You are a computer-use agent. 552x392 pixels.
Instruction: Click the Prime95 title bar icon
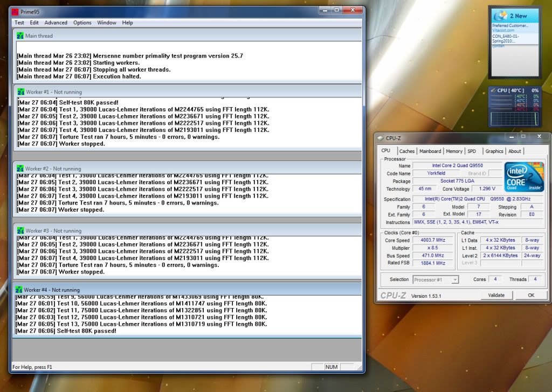coord(15,12)
